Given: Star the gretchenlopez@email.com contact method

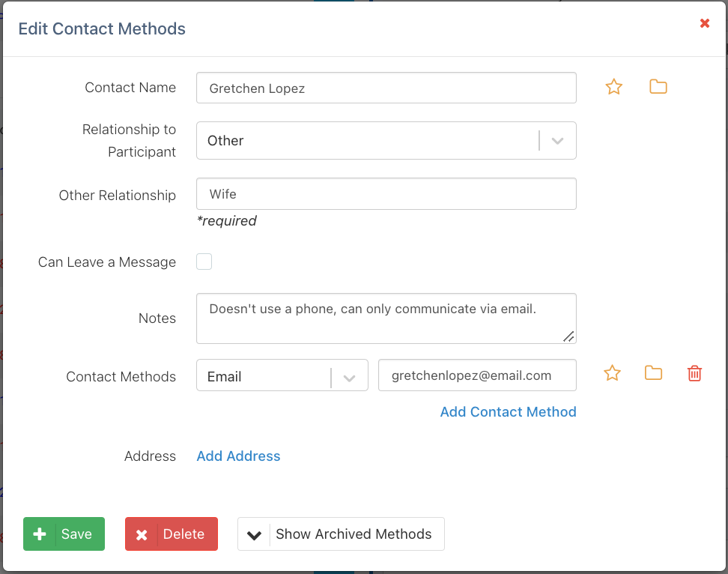Looking at the screenshot, I should (x=612, y=373).
